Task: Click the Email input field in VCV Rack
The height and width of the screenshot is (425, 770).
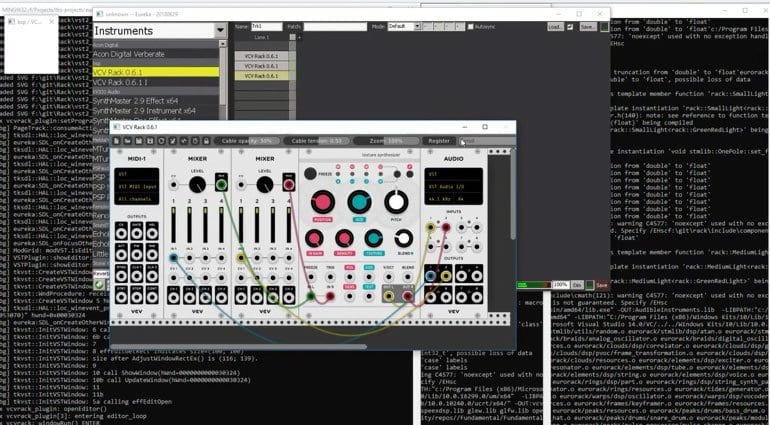Action: 487,141
